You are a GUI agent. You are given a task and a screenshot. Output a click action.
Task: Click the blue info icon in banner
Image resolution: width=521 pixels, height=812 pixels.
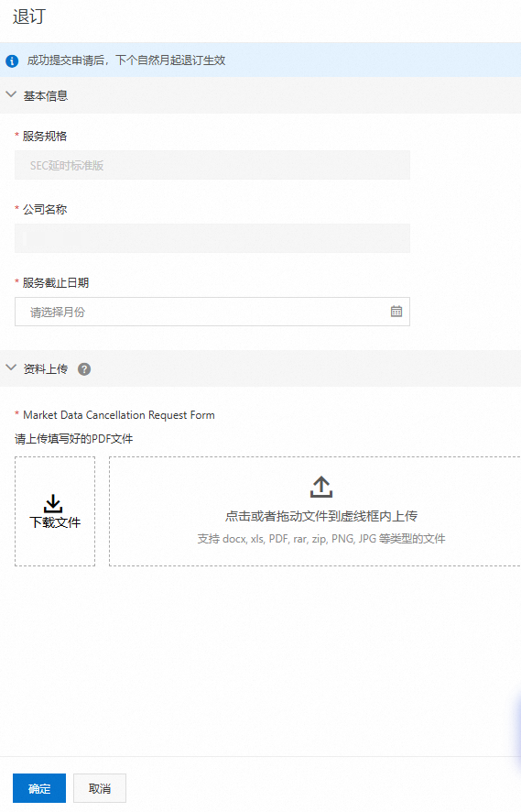point(12,60)
